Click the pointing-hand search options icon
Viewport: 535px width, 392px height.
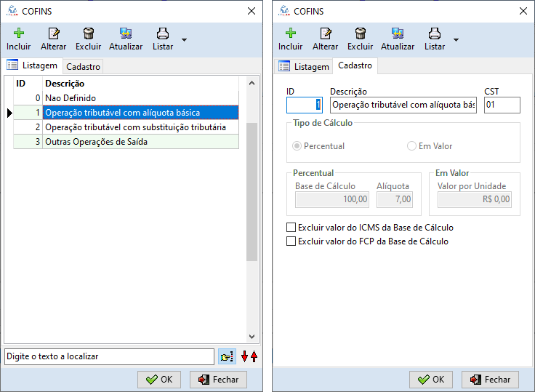click(x=227, y=357)
